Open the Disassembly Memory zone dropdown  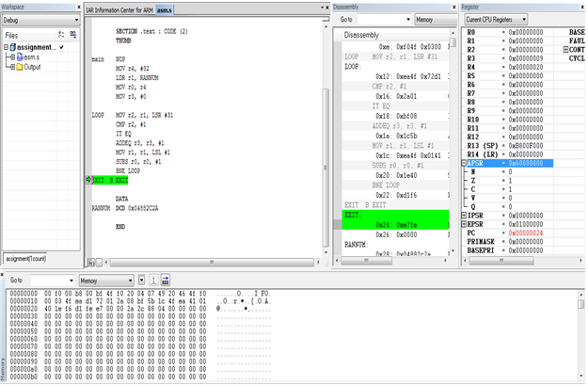click(435, 20)
